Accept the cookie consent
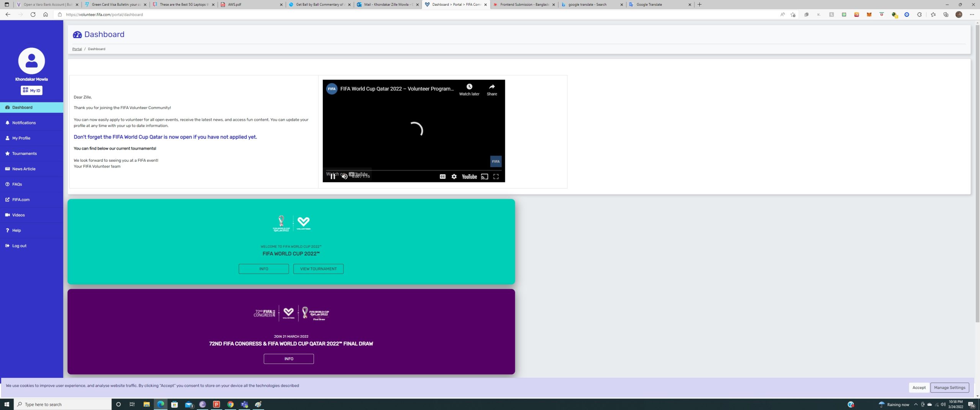 [919, 387]
